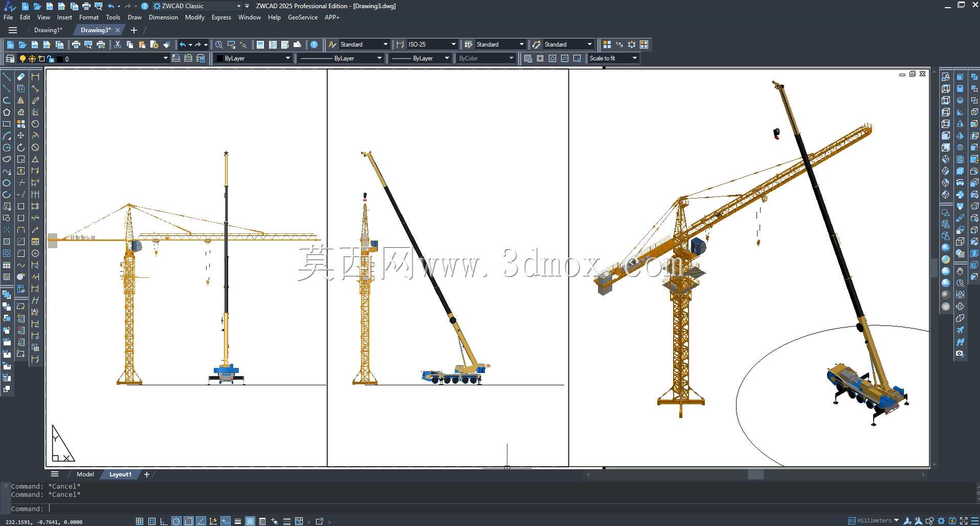Open the ByLayer linetype dropdown

(380, 58)
